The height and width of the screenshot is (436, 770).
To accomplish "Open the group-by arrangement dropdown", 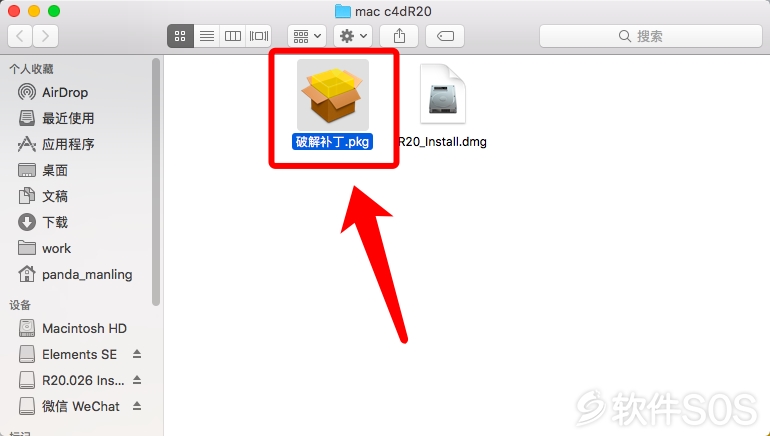I will 307,36.
